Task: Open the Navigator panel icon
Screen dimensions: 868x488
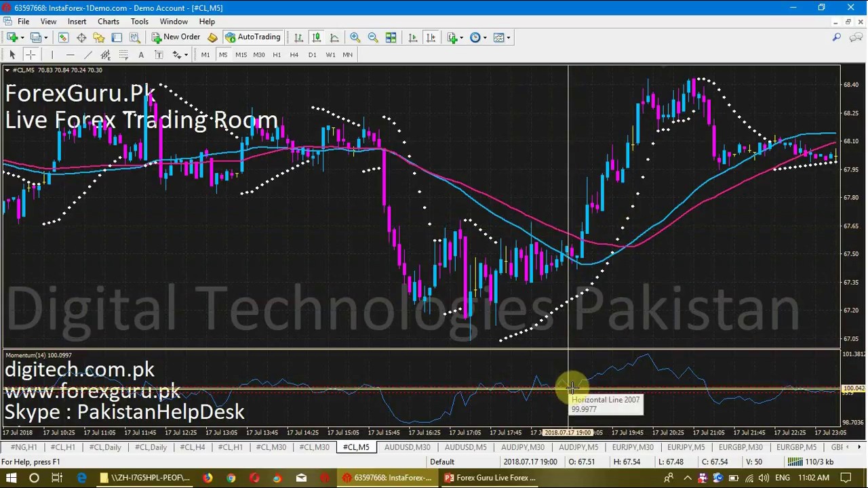Action: 99,37
